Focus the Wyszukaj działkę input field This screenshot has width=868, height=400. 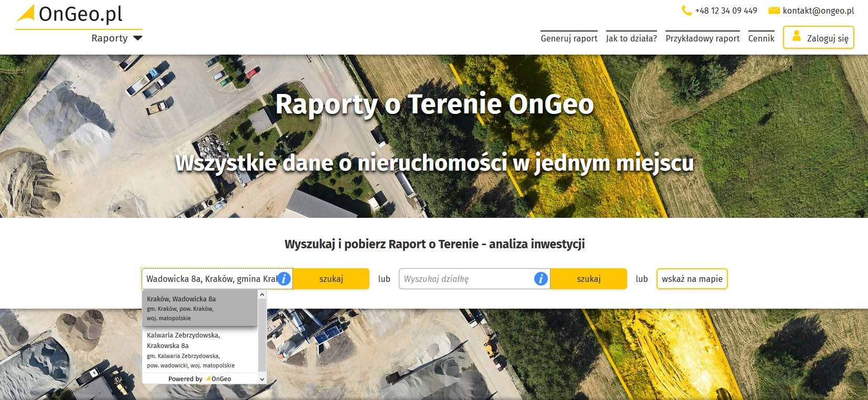point(465,279)
